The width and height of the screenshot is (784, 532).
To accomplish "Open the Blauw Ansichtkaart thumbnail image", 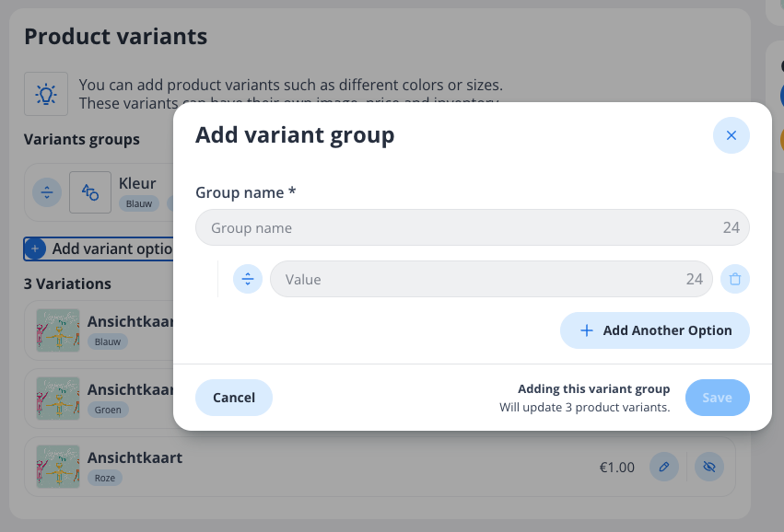I will pos(58,330).
